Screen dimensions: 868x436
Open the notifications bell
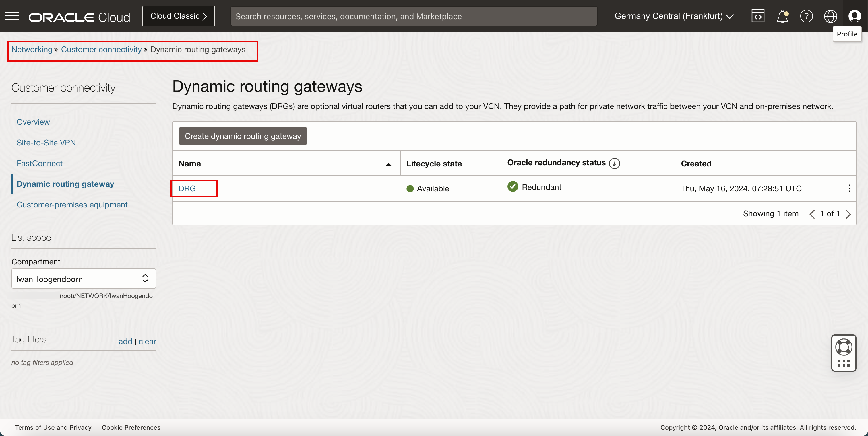(x=782, y=16)
